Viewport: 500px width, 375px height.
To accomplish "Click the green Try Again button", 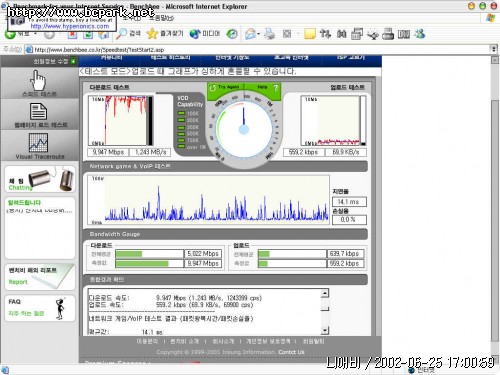I will tap(225, 87).
